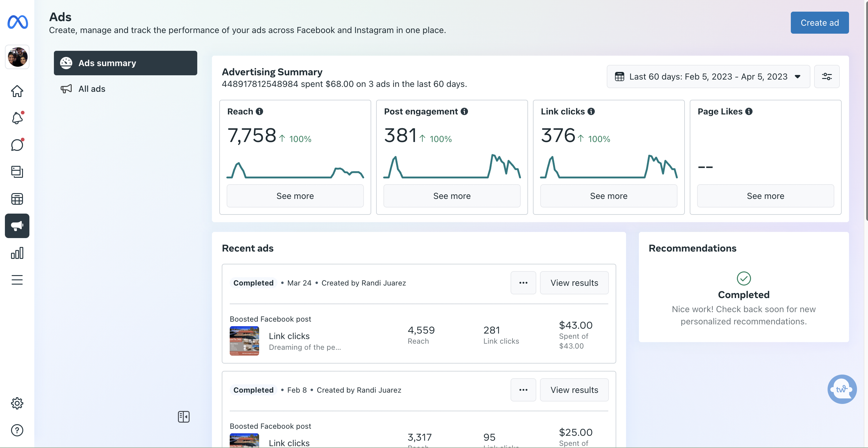Click the Create ad button
The image size is (868, 448).
(x=820, y=23)
